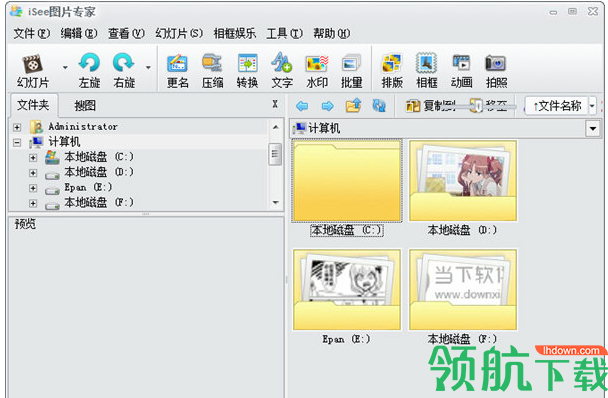Open dropdown arrow beside 右旋
This screenshot has height=398, width=608.
[x=148, y=67]
